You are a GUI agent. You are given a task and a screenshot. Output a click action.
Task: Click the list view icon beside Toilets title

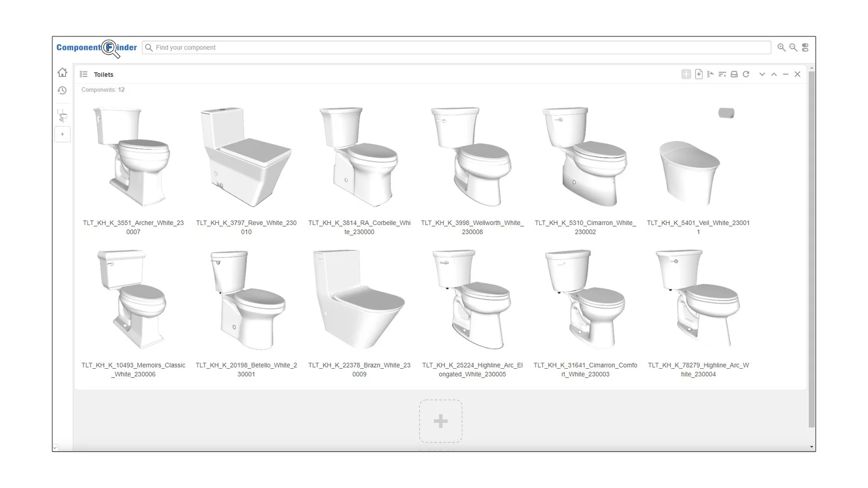84,74
